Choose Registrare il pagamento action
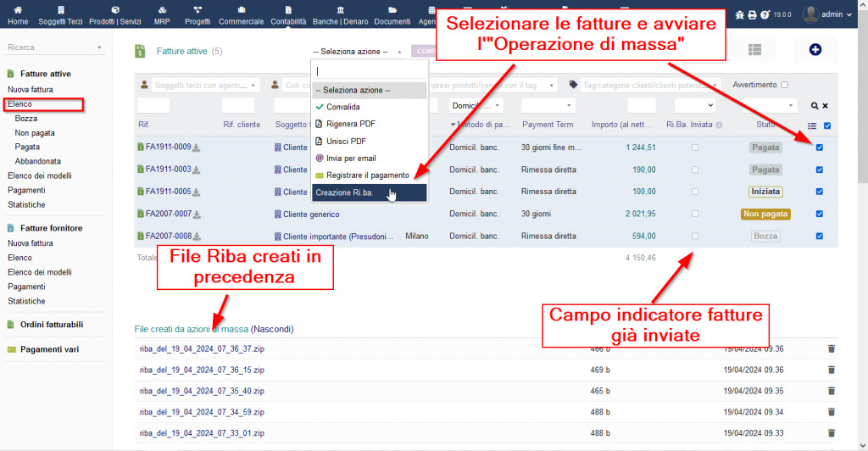This screenshot has width=868, height=451. pos(370,175)
